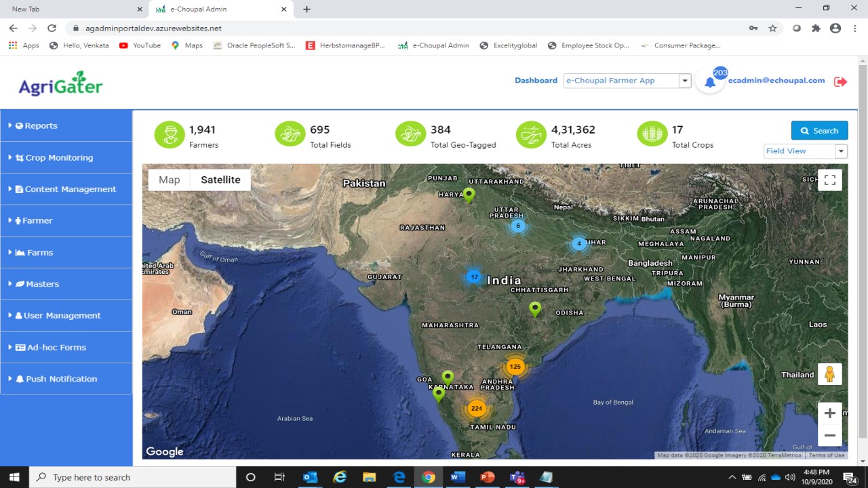
Task: Expand the Crop Monitoring menu
Action: (66, 157)
